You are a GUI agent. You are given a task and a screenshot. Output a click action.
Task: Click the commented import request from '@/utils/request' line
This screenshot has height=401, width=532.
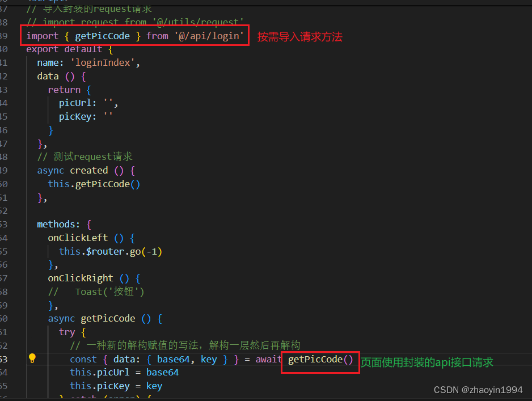point(135,22)
